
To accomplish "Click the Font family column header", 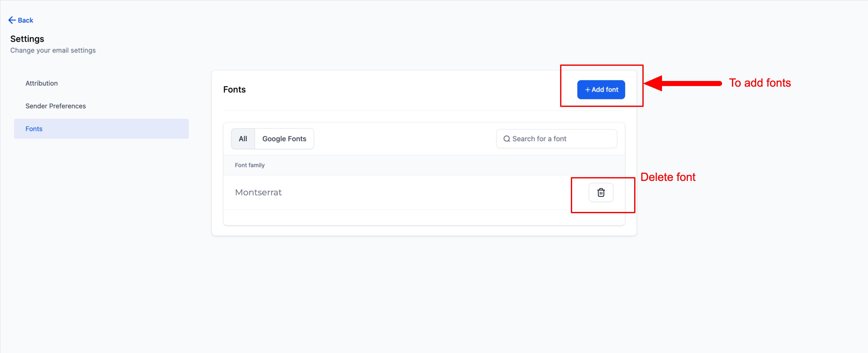I will [249, 165].
